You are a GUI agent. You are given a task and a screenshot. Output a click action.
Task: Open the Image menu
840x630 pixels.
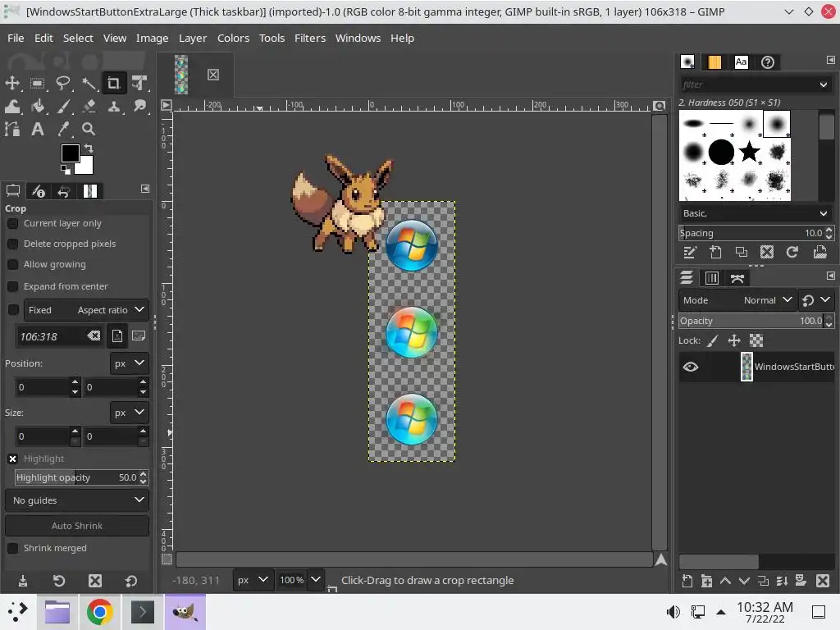pos(152,38)
